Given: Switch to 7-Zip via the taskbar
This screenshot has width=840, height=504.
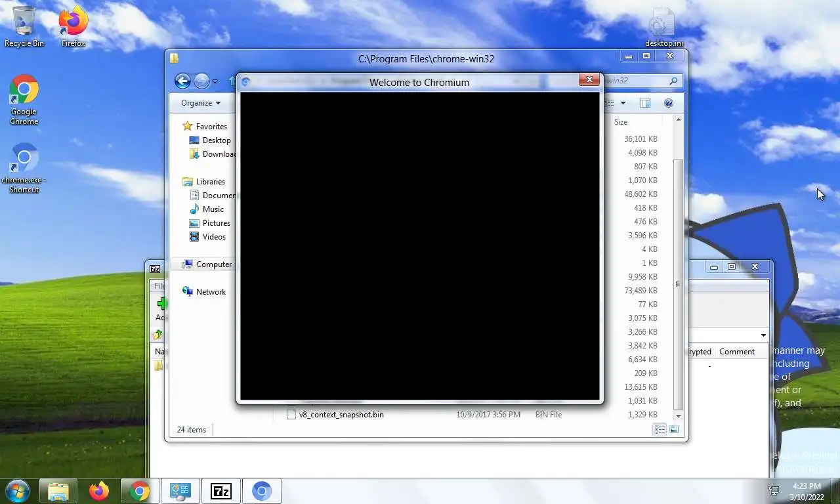Looking at the screenshot, I should [x=220, y=491].
